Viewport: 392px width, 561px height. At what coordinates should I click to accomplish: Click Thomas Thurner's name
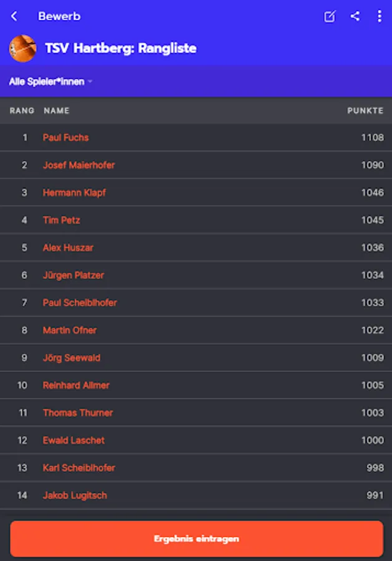point(77,413)
